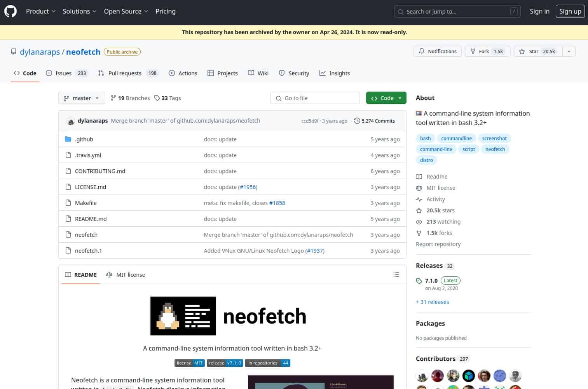Screen dimensions: 588x389
Task: Open Insights via the graph icon
Action: pyautogui.click(x=323, y=73)
